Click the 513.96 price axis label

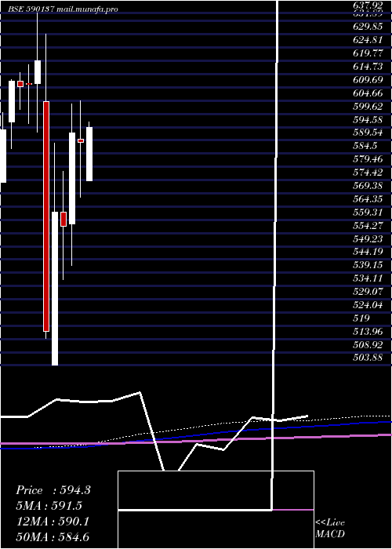click(368, 332)
